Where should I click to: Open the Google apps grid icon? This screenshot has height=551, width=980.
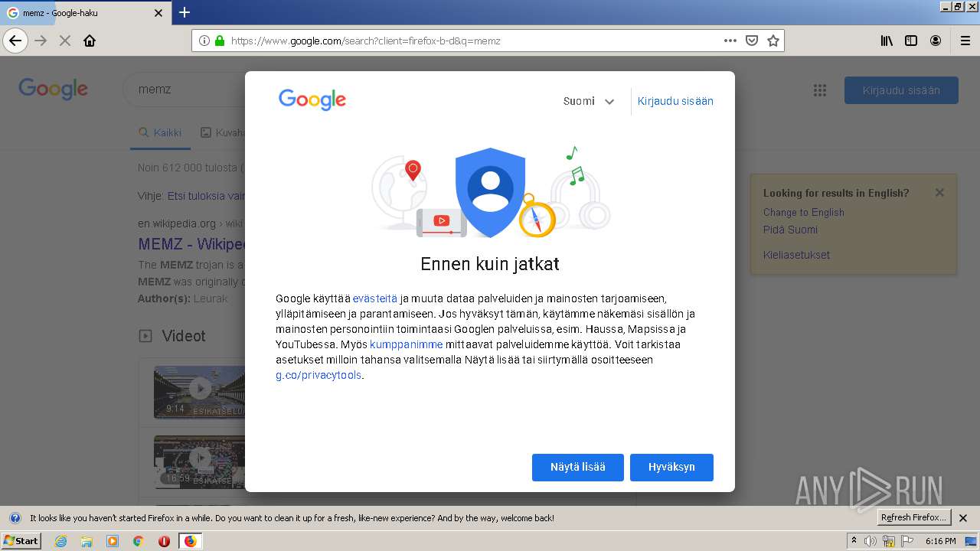click(x=820, y=90)
